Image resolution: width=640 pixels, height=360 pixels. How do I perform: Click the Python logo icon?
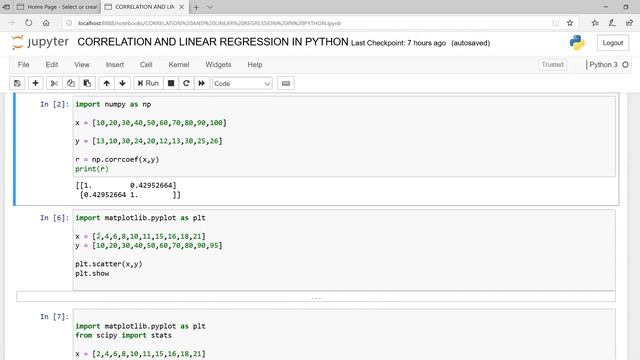point(577,42)
